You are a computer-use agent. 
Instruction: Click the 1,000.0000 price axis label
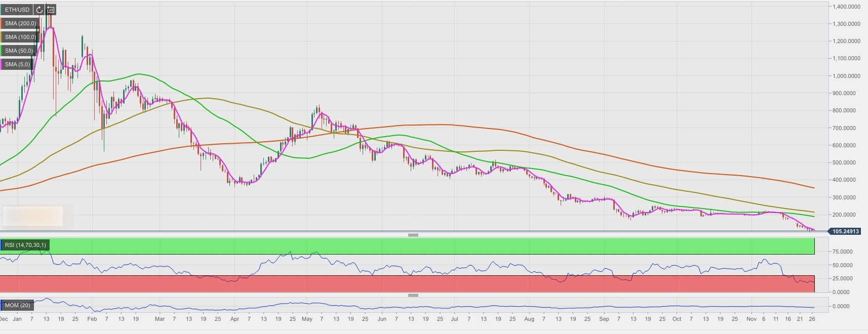click(846, 76)
